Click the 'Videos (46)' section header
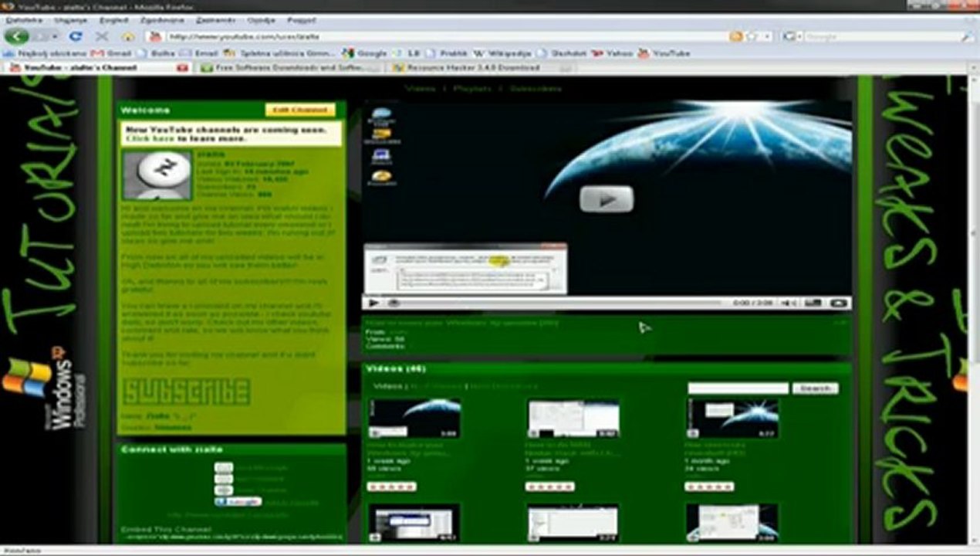 coord(397,369)
